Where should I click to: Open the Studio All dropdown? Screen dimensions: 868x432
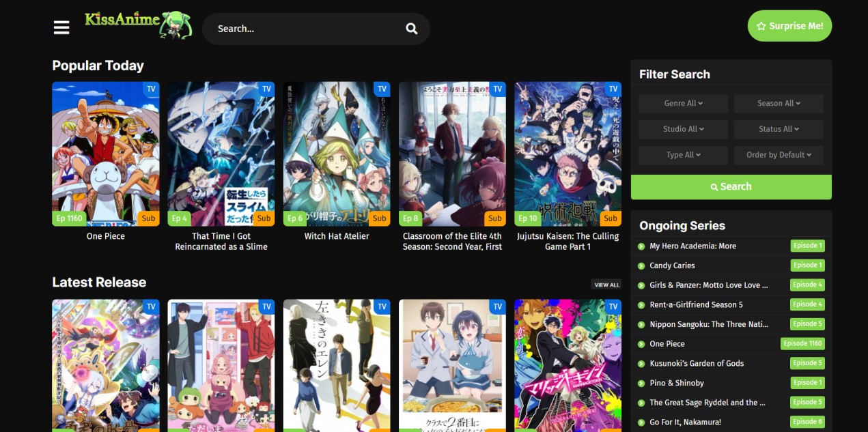(683, 129)
